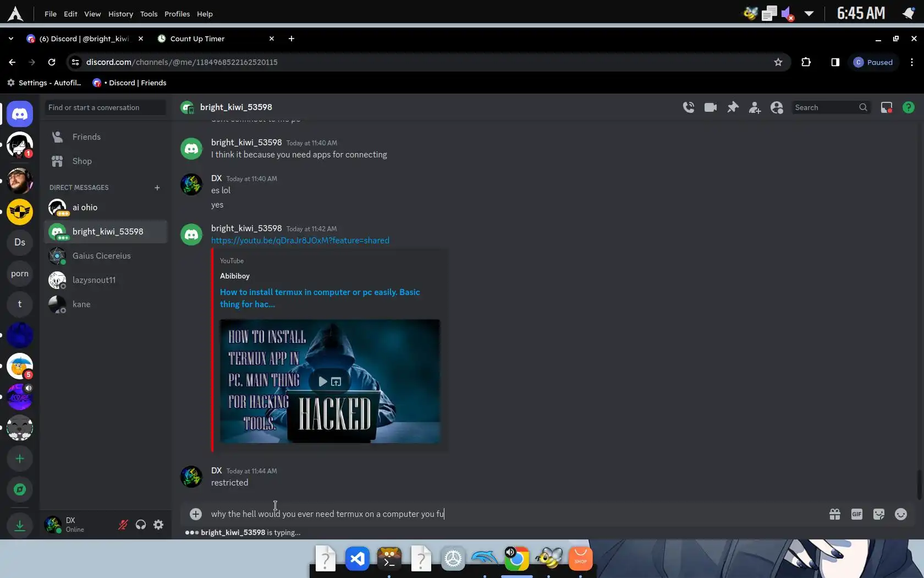
Task: Launch Visual Studio Code from the dock
Action: [x=358, y=559]
